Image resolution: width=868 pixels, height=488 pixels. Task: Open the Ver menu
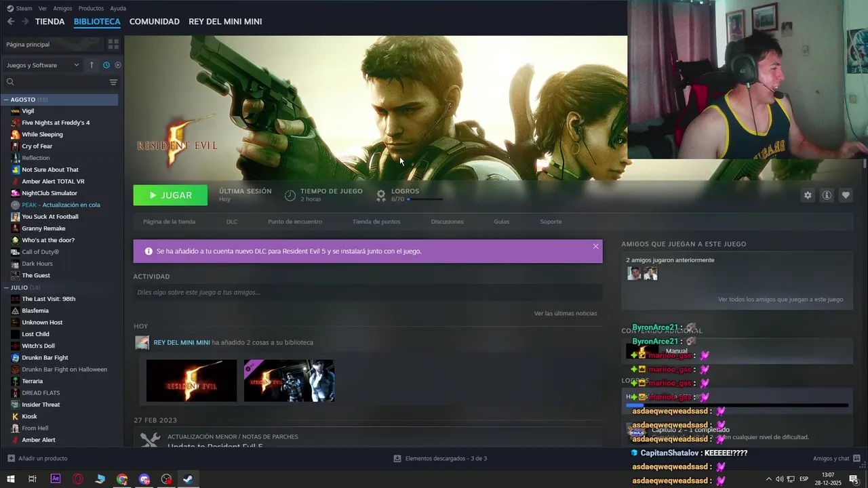[43, 8]
